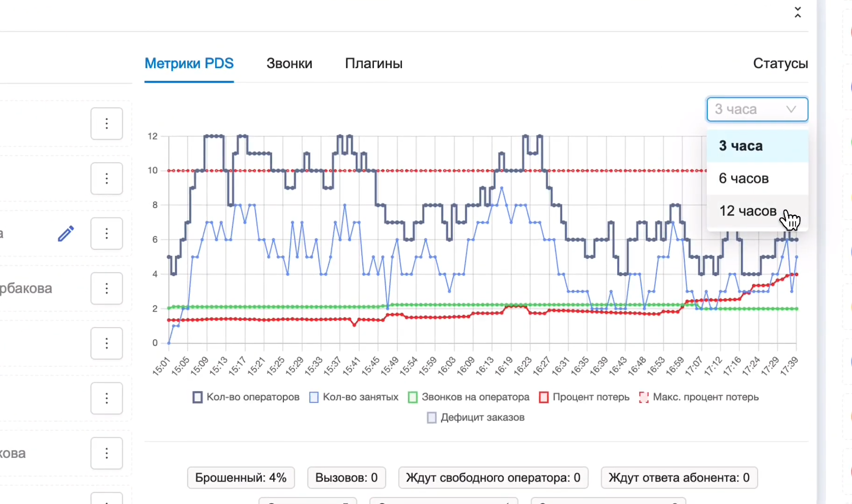Toggle Кол-во операторов series in legend

click(246, 397)
